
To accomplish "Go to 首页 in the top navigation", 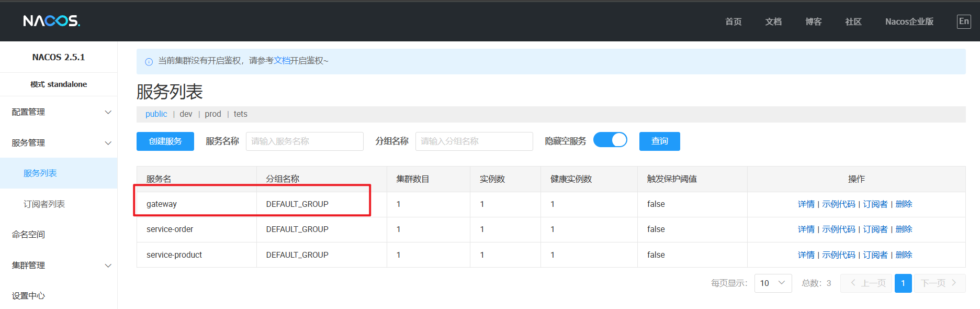I will point(733,21).
